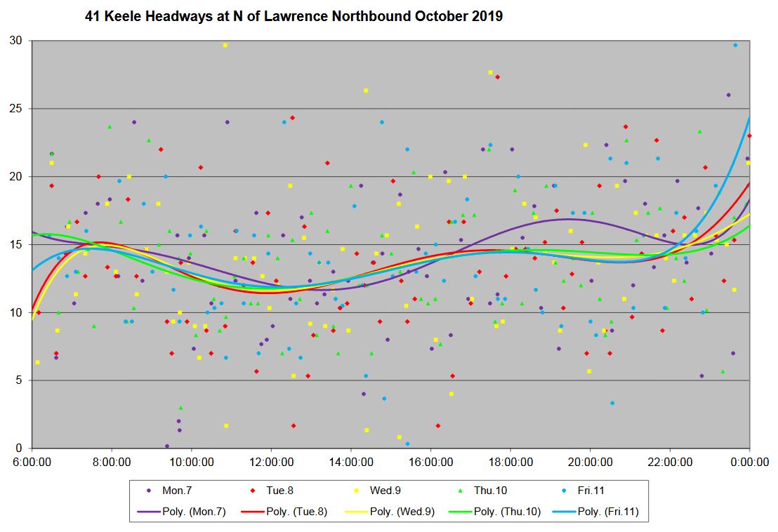This screenshot has width=778, height=532.
Task: Click the 18:00:00 x-axis label
Action: [x=510, y=463]
